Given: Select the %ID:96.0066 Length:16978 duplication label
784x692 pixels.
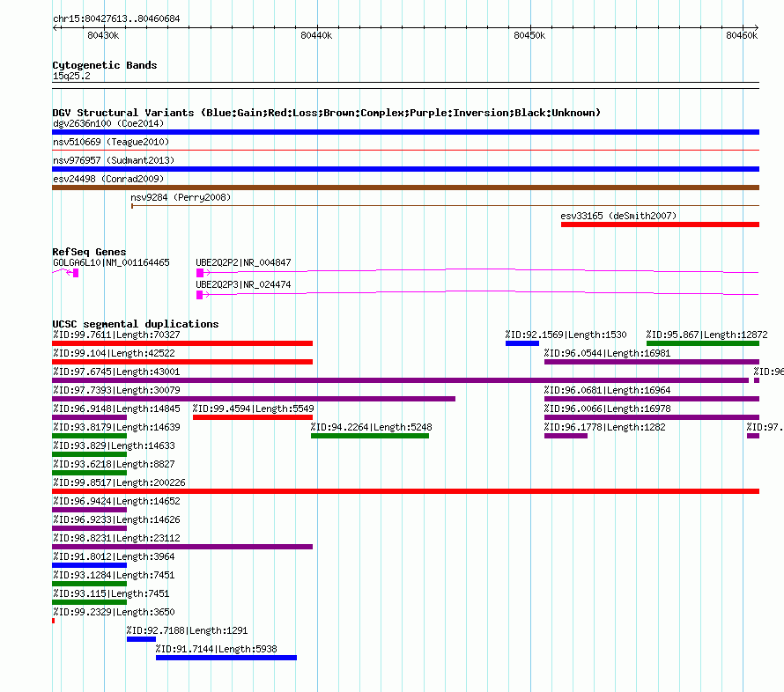Looking at the screenshot, I should [608, 409].
